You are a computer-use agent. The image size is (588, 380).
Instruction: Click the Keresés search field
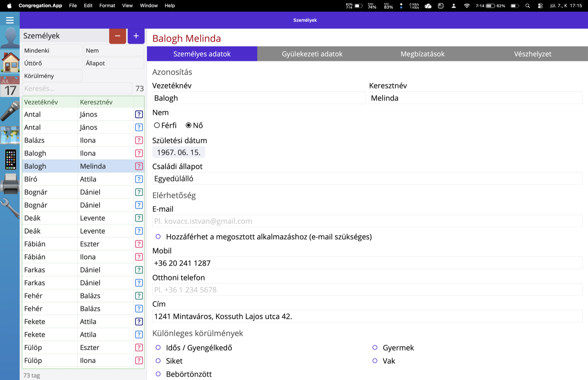pos(77,88)
